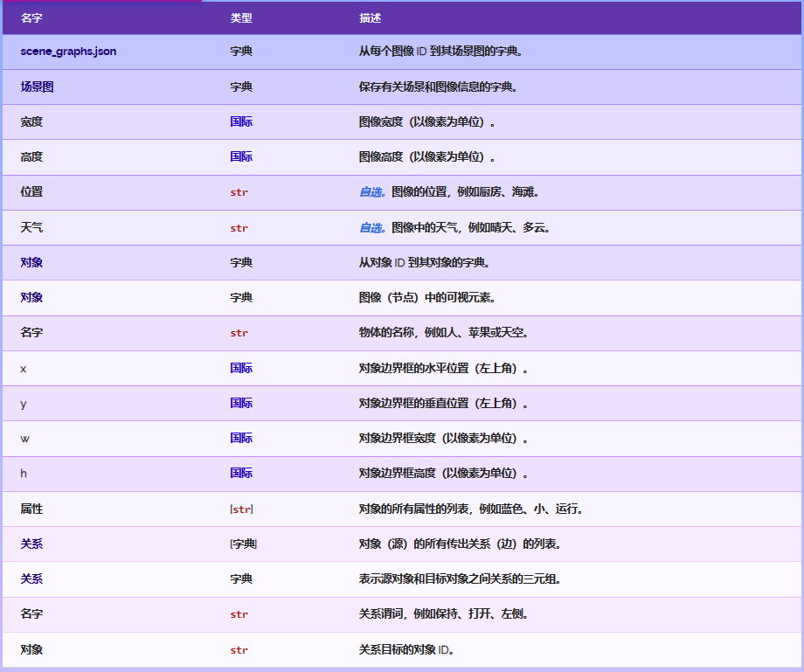This screenshot has height=672, width=804.
Task: Click description '对象（源）的所有传出关系（边）的列表'
Action: tap(460, 544)
